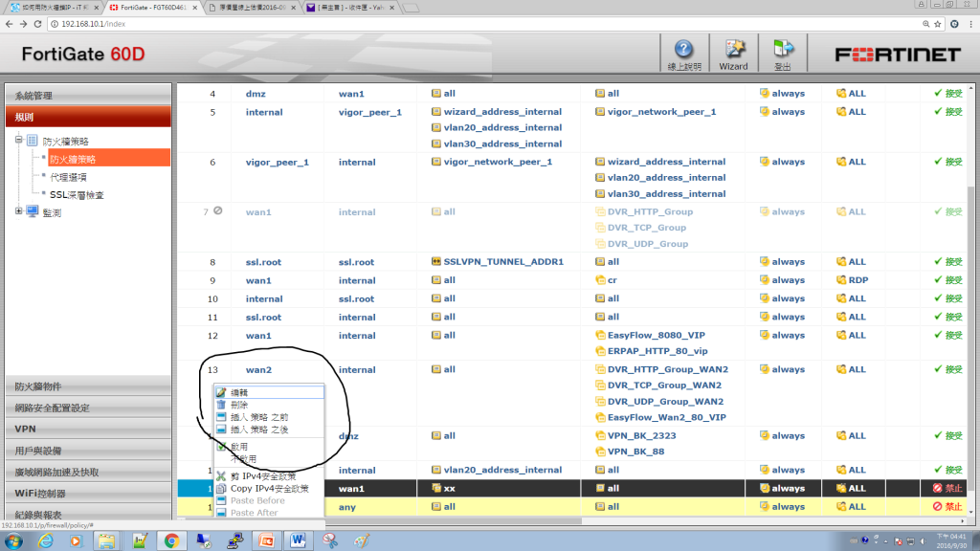Click the red 禁止 action in the yellow row
Screen dimensions: 980x551
pyautogui.click(x=947, y=507)
